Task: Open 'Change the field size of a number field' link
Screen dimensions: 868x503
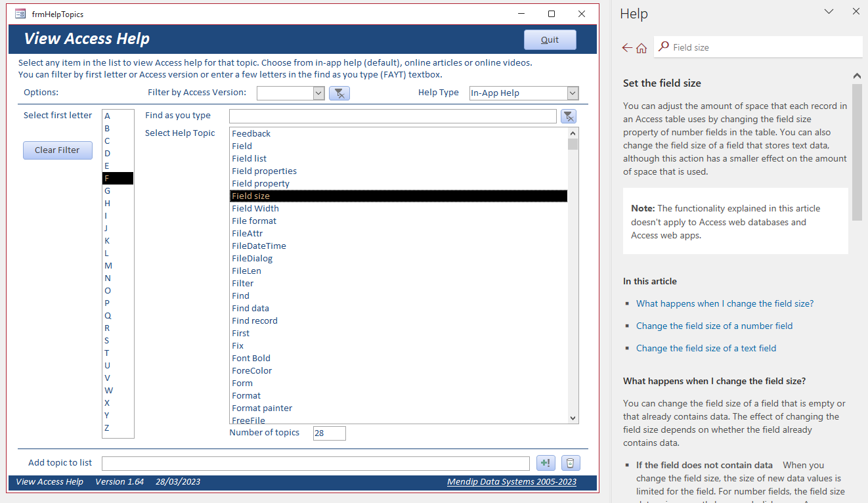Action: [714, 326]
